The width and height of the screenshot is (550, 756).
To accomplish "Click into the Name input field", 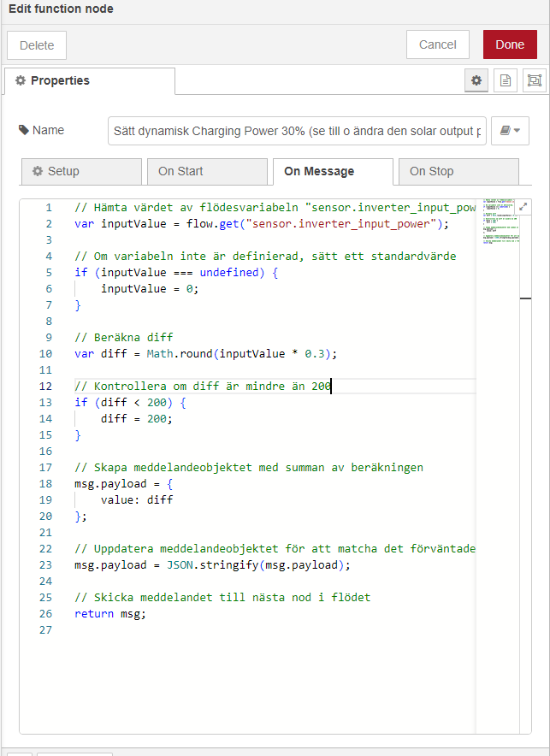I will coord(297,131).
